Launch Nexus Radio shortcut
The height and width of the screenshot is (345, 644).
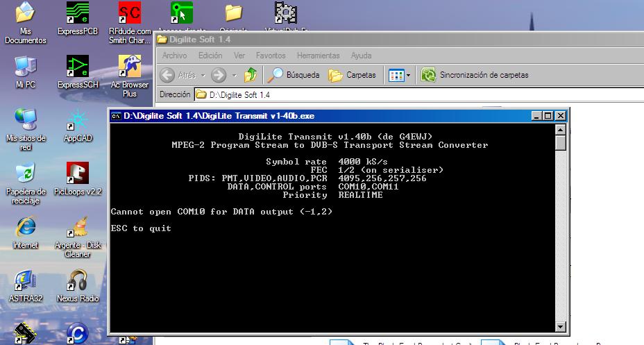78,280
